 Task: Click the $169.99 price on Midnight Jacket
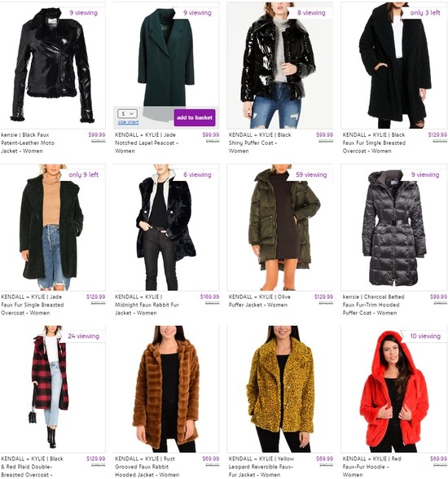pyautogui.click(x=209, y=297)
